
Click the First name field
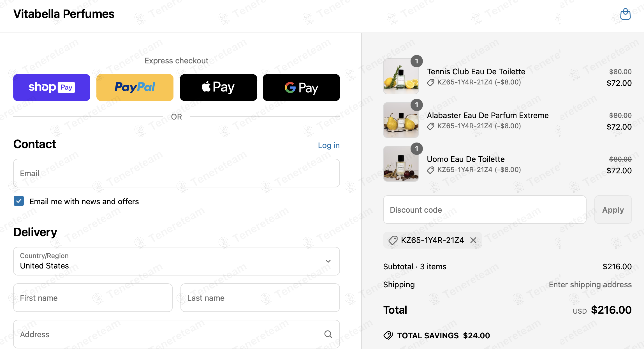point(93,298)
